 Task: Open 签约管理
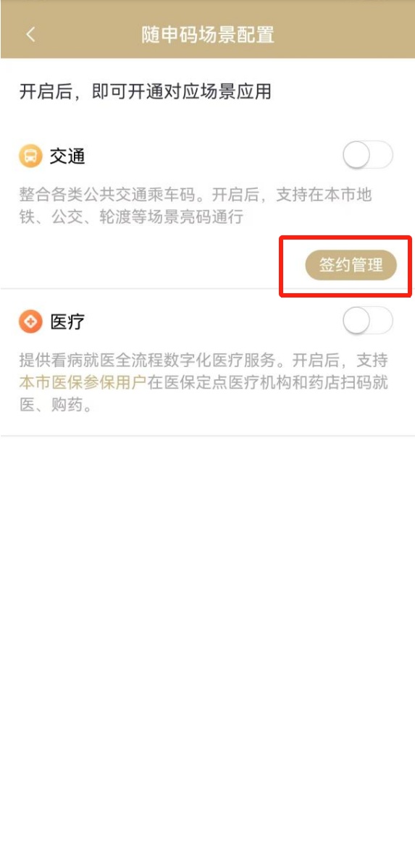point(351,265)
